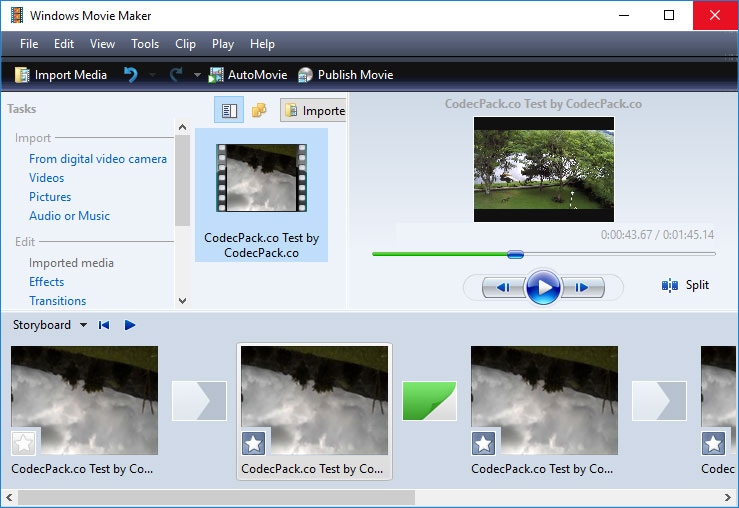Open the Storyboard view dropdown arrow
Viewport: 739px width, 508px height.
point(83,325)
